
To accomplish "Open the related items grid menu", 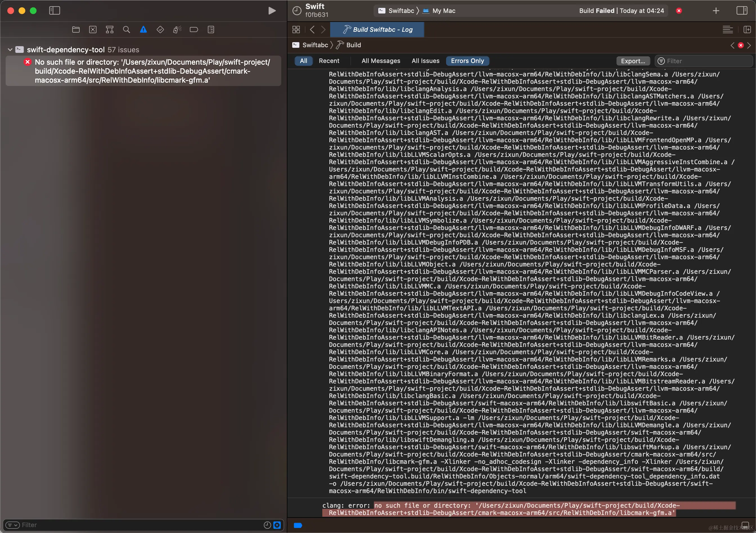I will point(296,30).
